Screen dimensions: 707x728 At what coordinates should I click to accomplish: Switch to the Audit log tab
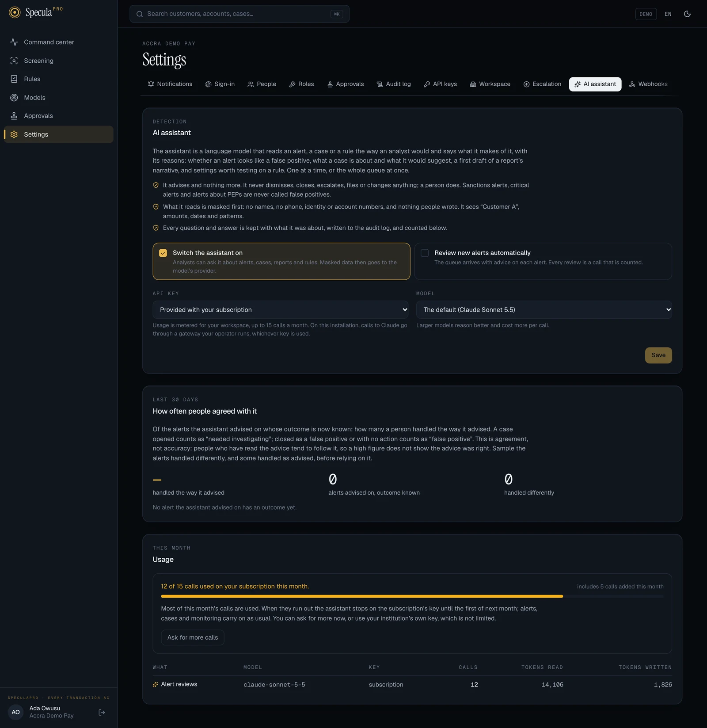[394, 84]
